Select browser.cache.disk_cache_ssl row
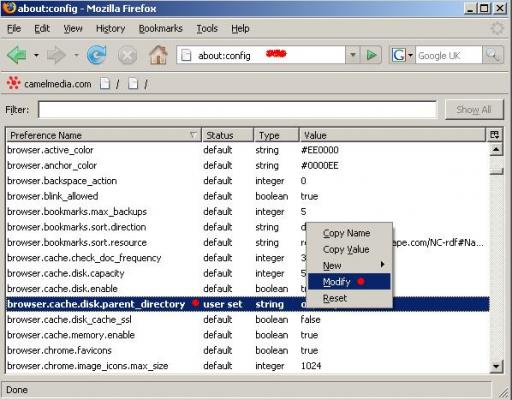Image resolution: width=512 pixels, height=400 pixels. pos(247,319)
